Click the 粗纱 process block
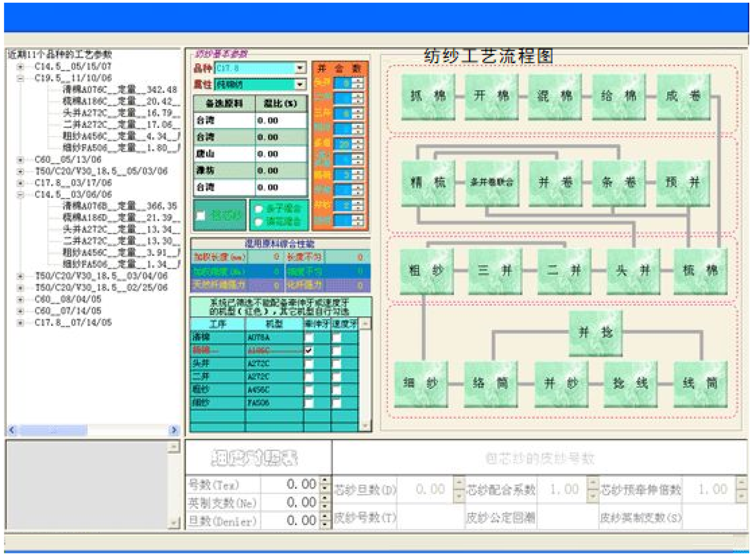This screenshot has height=560, width=756. point(426,271)
